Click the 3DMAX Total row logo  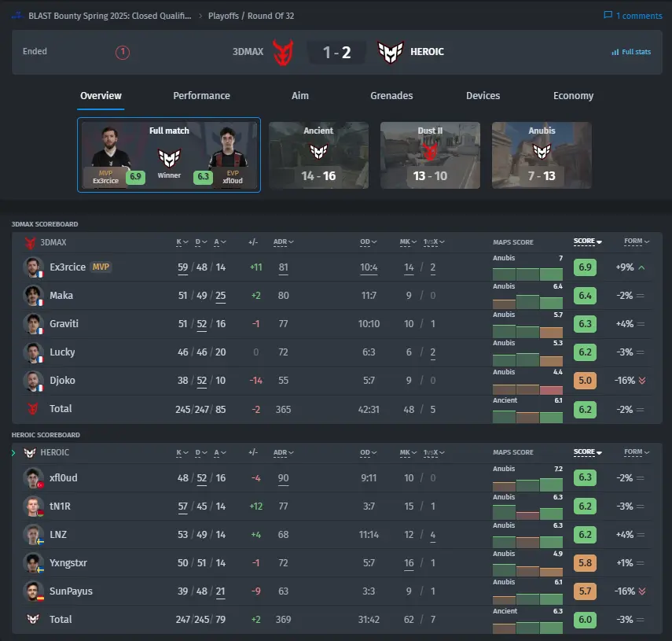[x=32, y=409]
